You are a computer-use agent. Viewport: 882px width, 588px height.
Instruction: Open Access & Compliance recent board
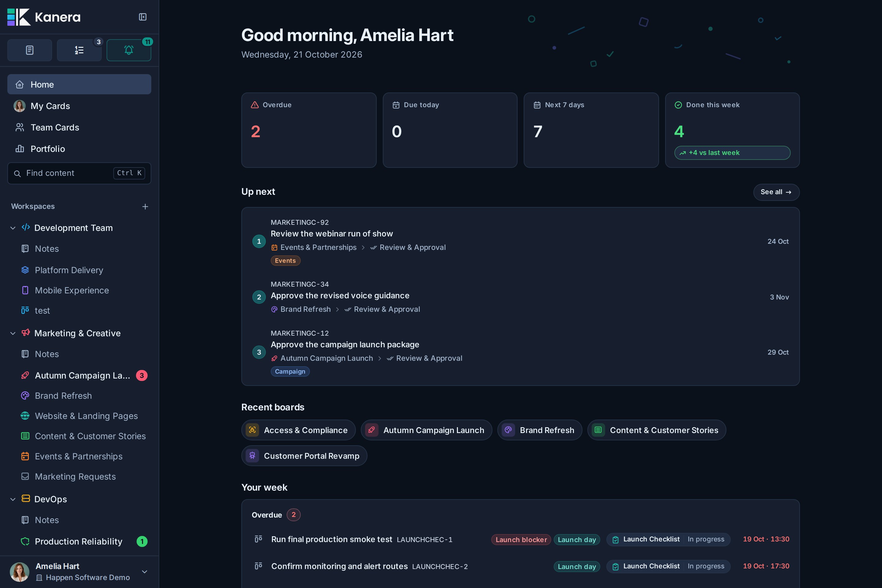point(298,430)
